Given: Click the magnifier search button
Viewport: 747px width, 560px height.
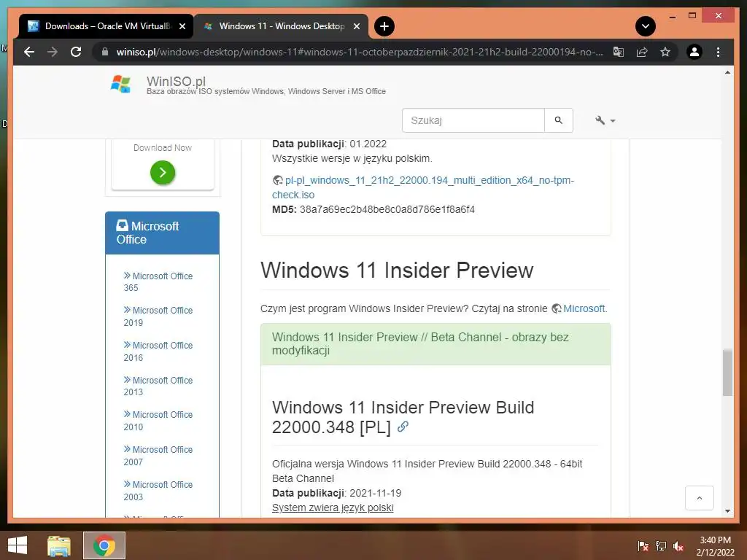Looking at the screenshot, I should click(x=558, y=120).
